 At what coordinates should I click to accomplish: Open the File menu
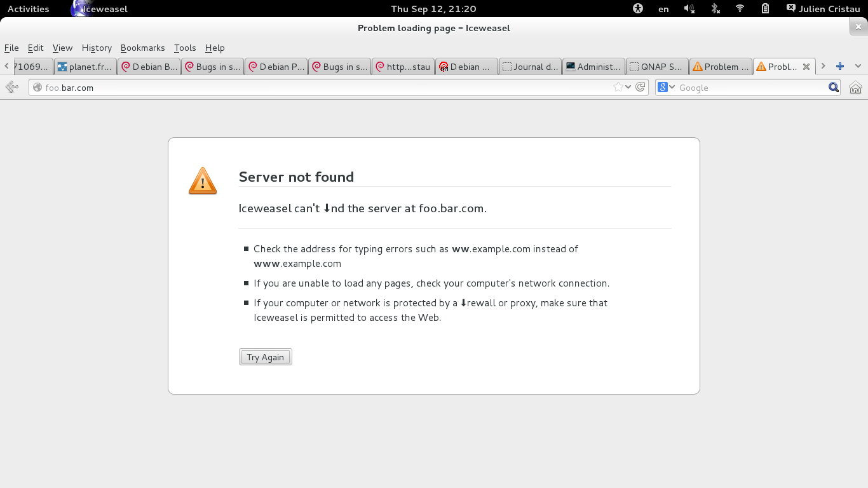pos(11,48)
